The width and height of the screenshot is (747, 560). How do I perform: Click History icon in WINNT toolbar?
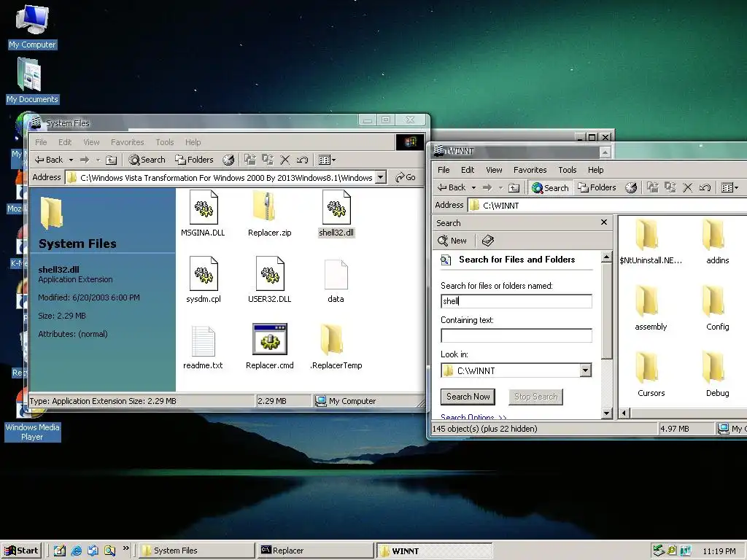pos(631,187)
